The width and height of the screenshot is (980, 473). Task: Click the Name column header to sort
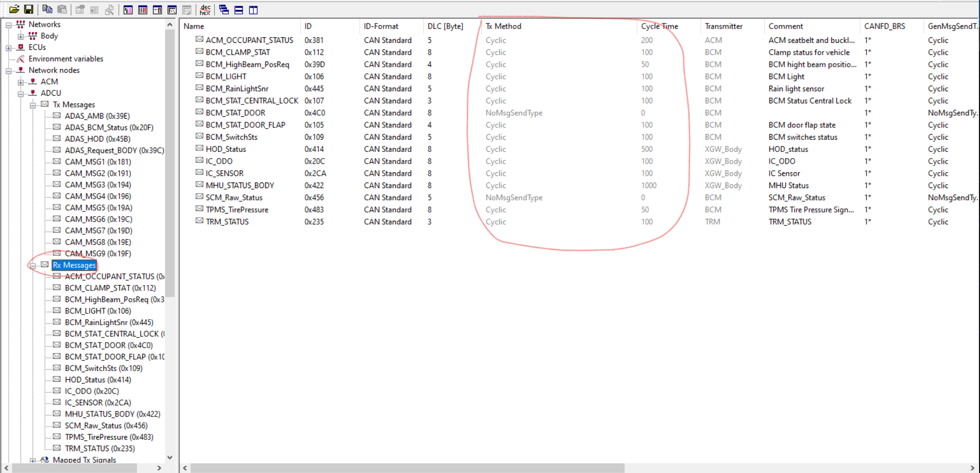pos(193,26)
